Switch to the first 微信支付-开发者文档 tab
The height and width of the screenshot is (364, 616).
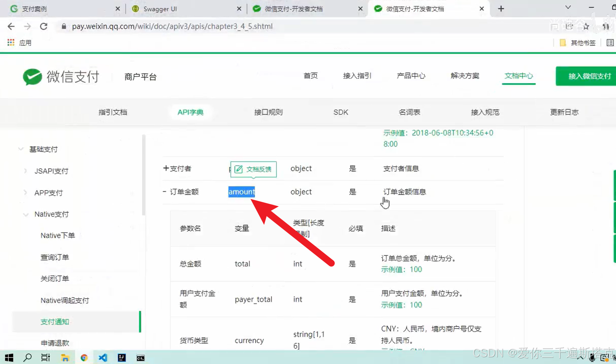click(306, 9)
